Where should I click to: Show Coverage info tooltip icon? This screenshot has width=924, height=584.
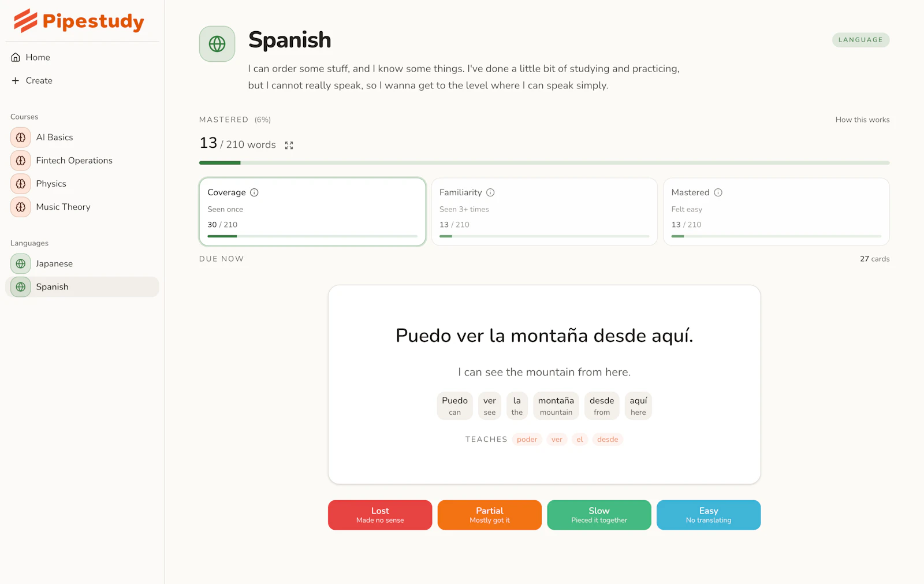coord(254,192)
